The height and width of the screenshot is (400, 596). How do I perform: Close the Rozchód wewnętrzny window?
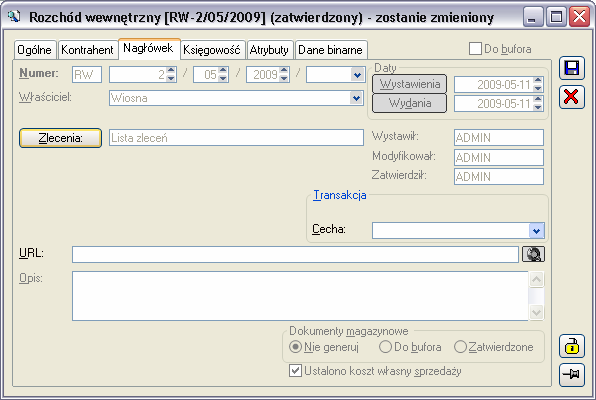pyautogui.click(x=579, y=17)
